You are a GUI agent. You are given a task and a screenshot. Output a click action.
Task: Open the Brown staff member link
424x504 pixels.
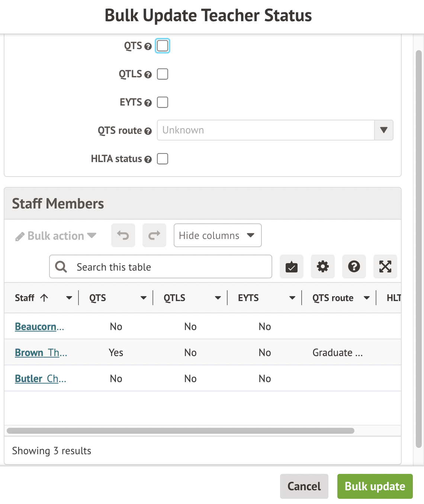[x=41, y=352]
